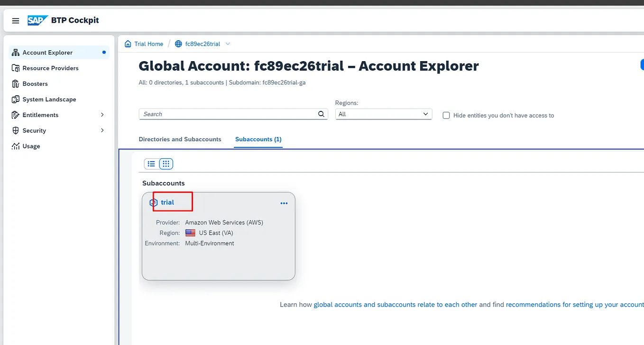
Task: Check Hide entities you don't have access to
Action: point(446,116)
